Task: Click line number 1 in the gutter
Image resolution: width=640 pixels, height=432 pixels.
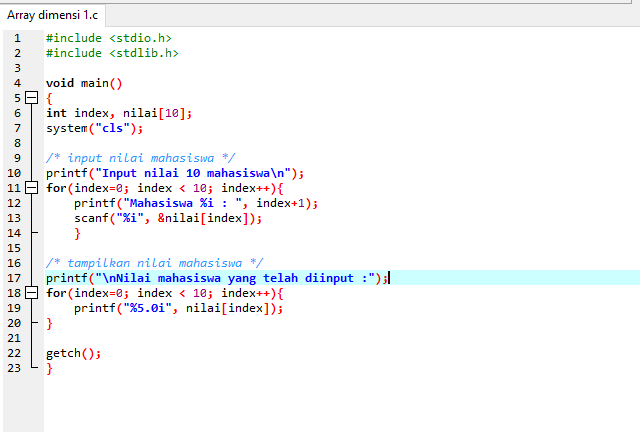Action: pos(17,38)
